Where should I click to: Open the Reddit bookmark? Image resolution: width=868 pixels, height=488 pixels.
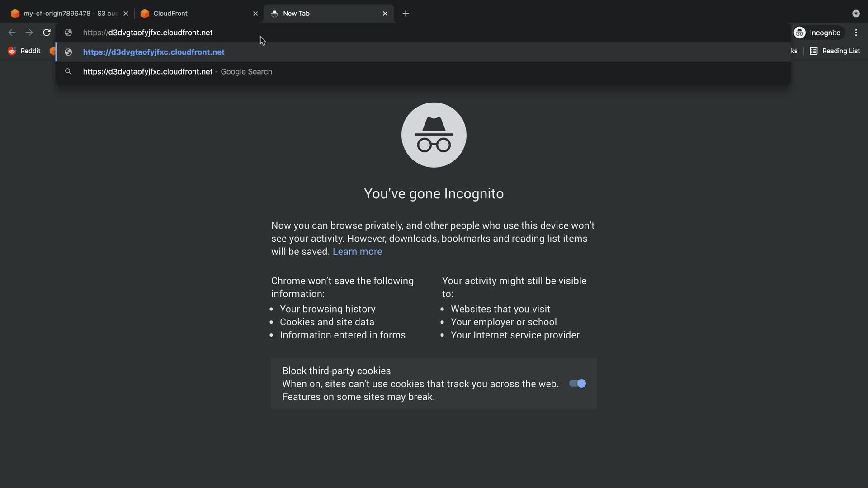click(x=25, y=51)
